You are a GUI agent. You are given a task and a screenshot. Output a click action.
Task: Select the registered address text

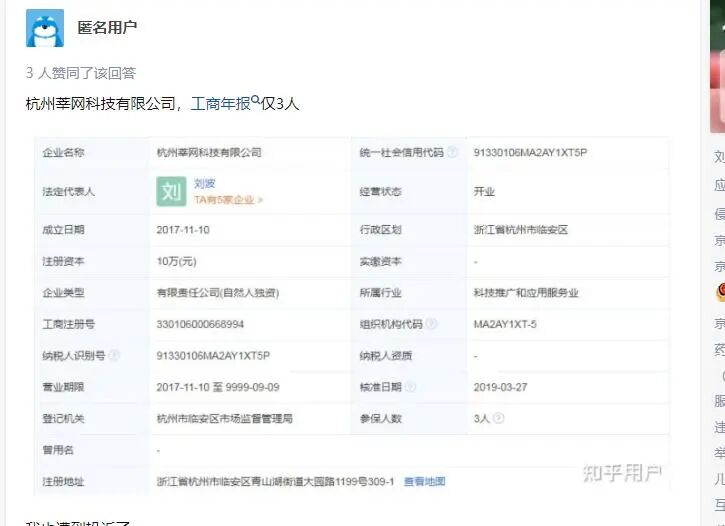[x=275, y=482]
